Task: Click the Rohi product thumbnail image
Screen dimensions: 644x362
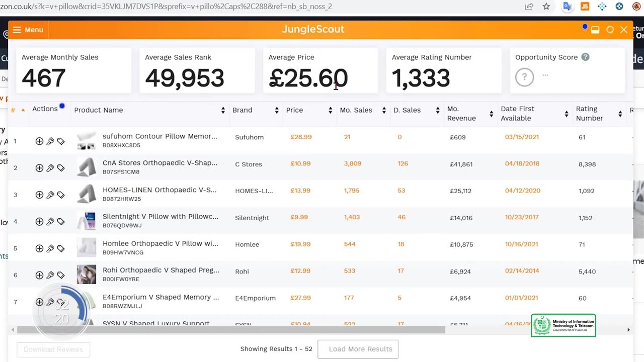Action: tap(87, 275)
